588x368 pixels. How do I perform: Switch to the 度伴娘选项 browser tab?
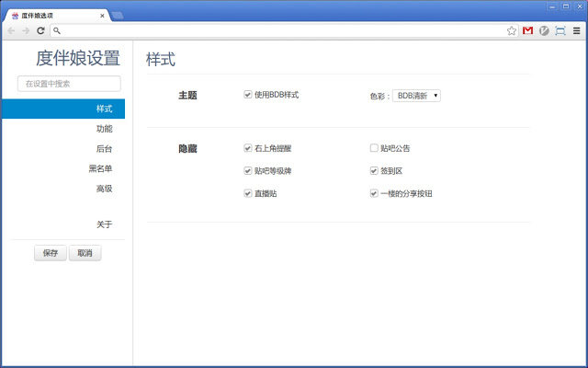point(58,16)
